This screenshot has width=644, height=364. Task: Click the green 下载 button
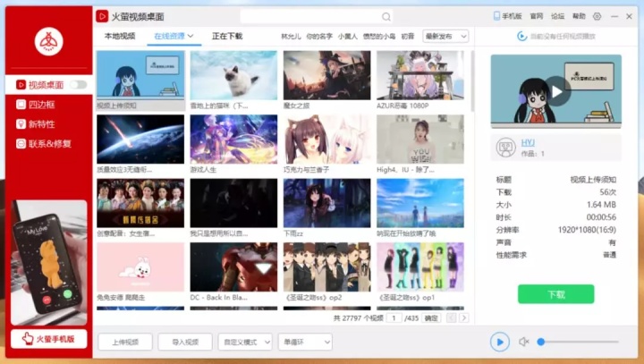coord(556,294)
